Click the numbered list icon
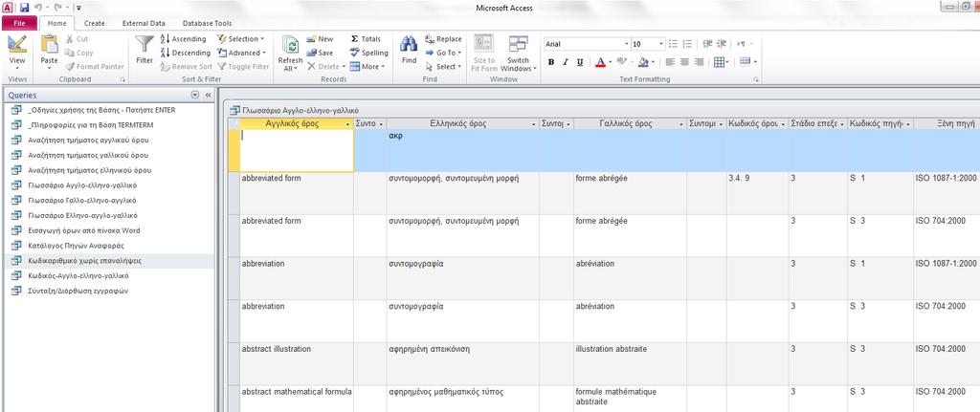Screen dimensions: 980x412 [x=687, y=44]
